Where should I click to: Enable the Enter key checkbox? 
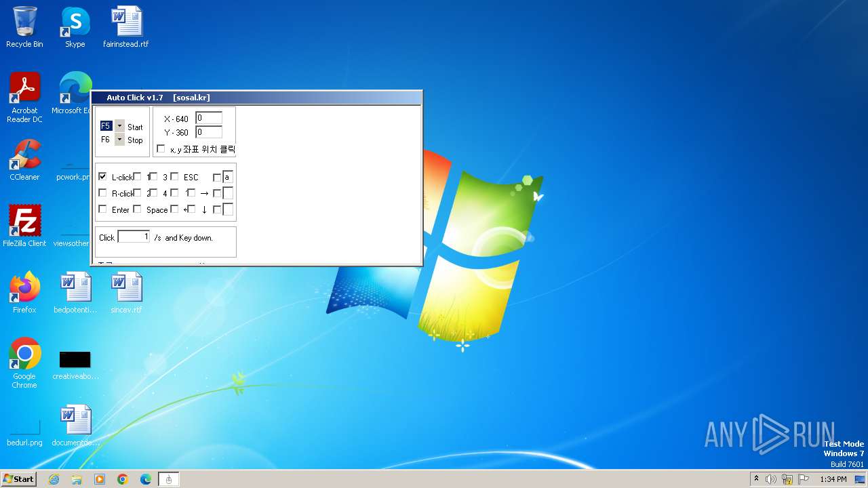102,209
